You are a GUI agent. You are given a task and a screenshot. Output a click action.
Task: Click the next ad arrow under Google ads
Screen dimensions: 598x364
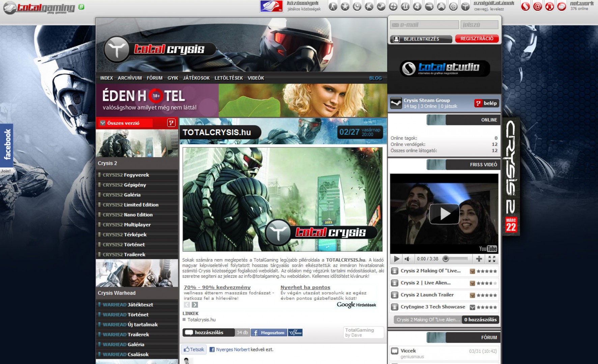point(195,305)
